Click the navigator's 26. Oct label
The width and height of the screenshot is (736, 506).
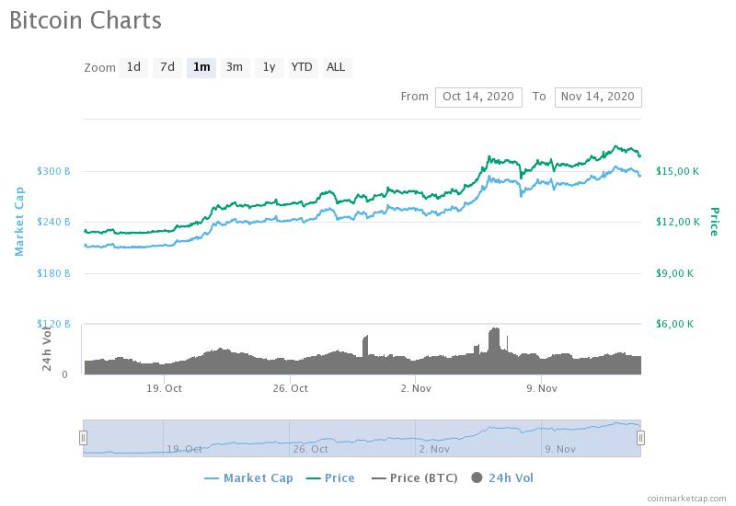tap(310, 449)
